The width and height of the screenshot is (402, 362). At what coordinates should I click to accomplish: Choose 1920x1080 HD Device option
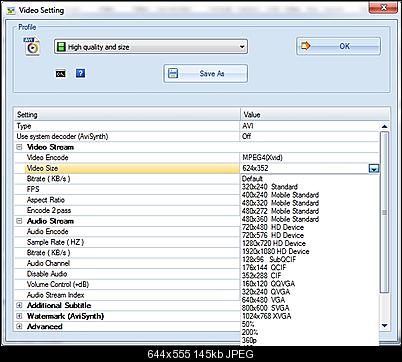pos(276,251)
